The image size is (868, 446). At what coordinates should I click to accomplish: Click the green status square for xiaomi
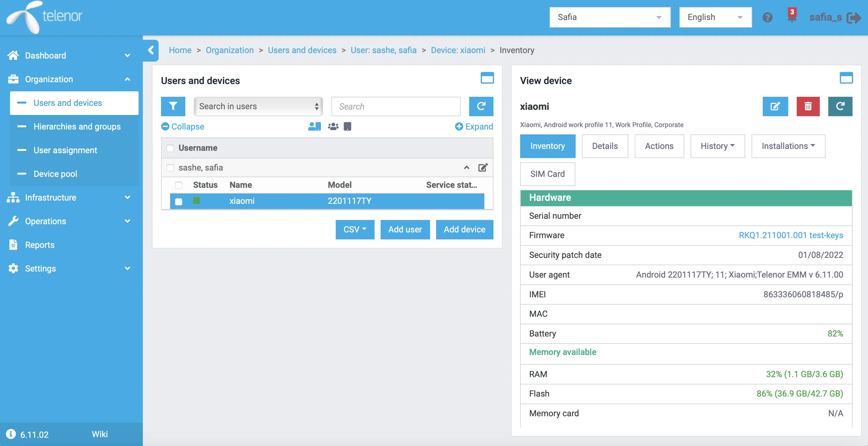click(x=197, y=201)
